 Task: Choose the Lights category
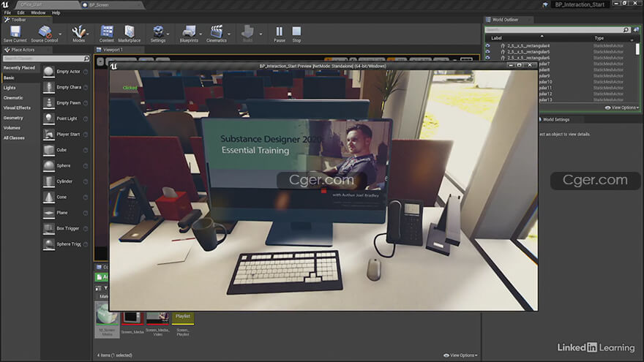point(10,88)
